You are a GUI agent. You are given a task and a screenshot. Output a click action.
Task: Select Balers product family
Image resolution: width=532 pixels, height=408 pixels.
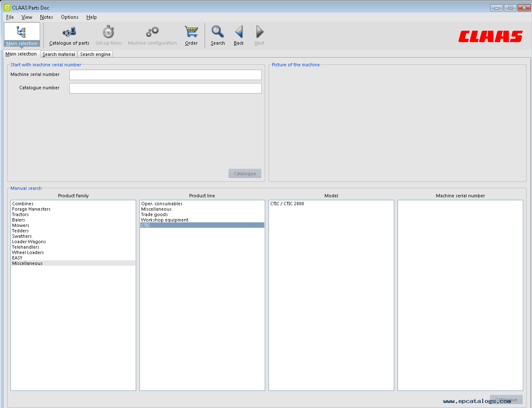[x=73, y=220]
